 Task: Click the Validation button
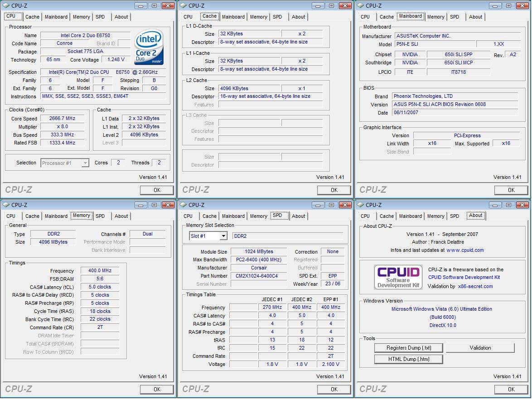[480, 348]
